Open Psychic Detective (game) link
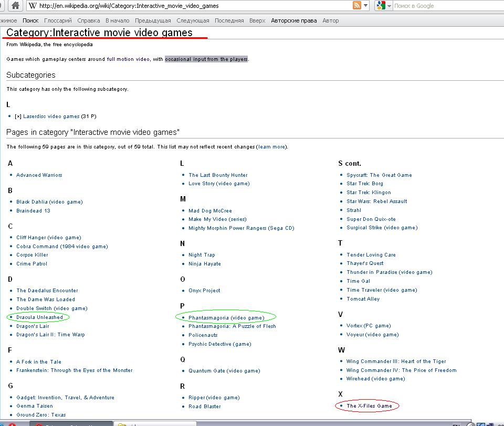Image resolution: width=504 pixels, height=426 pixels. [220, 344]
